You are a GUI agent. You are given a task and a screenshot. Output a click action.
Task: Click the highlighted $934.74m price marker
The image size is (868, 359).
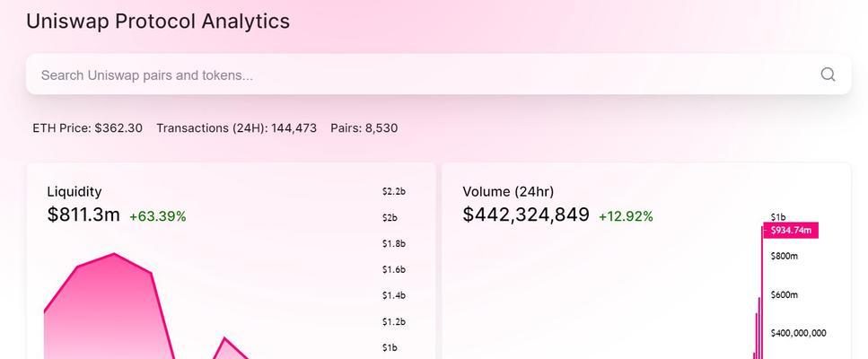(791, 231)
